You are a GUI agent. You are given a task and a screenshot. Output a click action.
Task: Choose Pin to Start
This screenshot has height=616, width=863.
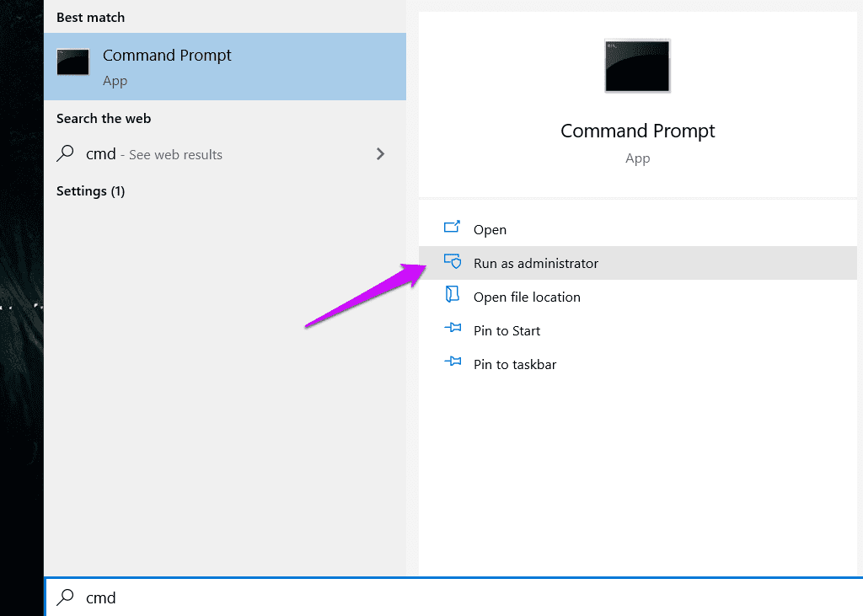pyautogui.click(x=637, y=330)
